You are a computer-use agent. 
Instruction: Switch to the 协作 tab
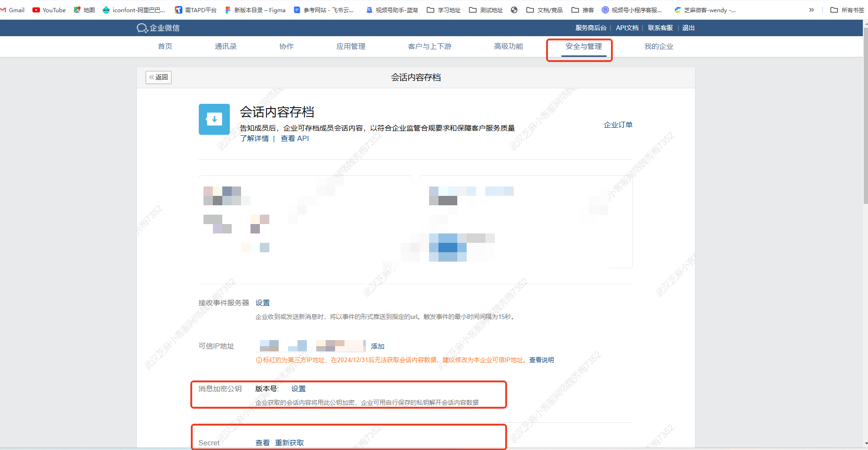coord(286,46)
